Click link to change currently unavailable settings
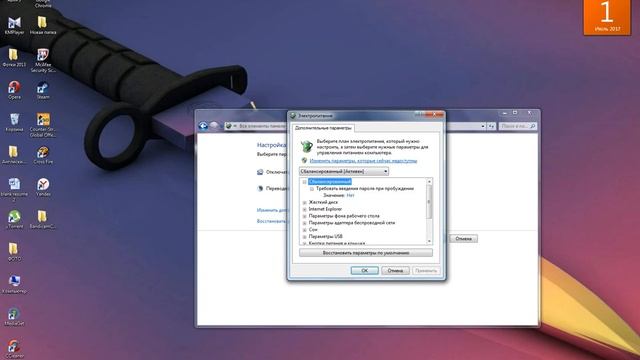This screenshot has height=360, width=640. (x=363, y=161)
